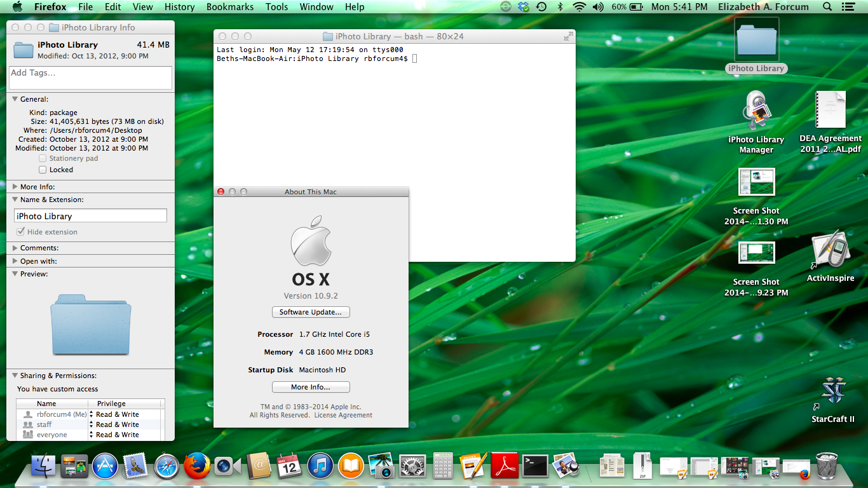The image size is (868, 488).
Task: Expand the Open with section
Action: 15,261
